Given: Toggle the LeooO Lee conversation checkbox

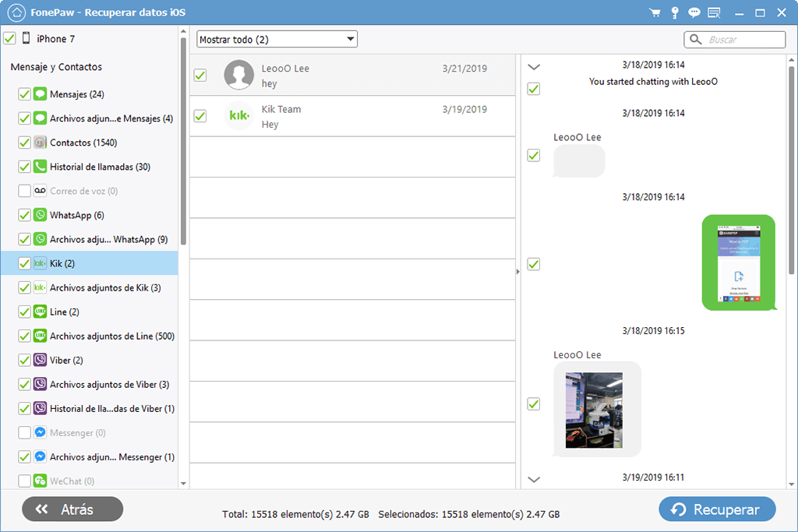Looking at the screenshot, I should point(200,76).
